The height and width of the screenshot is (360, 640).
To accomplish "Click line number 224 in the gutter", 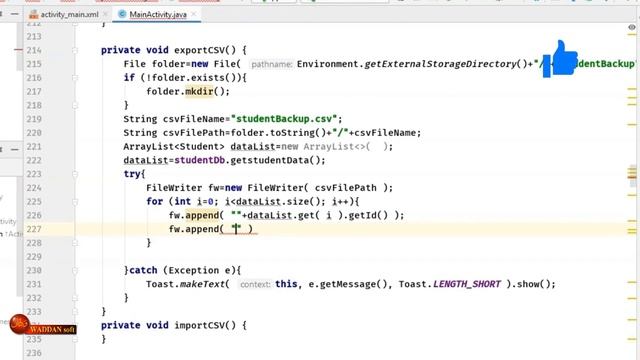I will pyautogui.click(x=34, y=188).
